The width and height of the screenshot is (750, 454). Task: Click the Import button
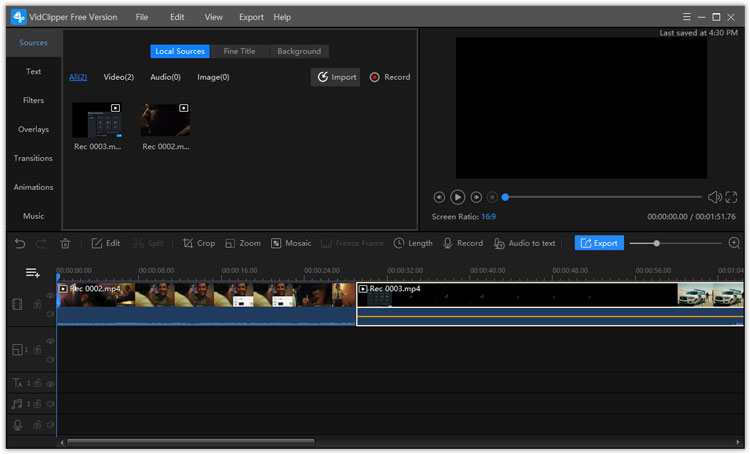point(335,77)
